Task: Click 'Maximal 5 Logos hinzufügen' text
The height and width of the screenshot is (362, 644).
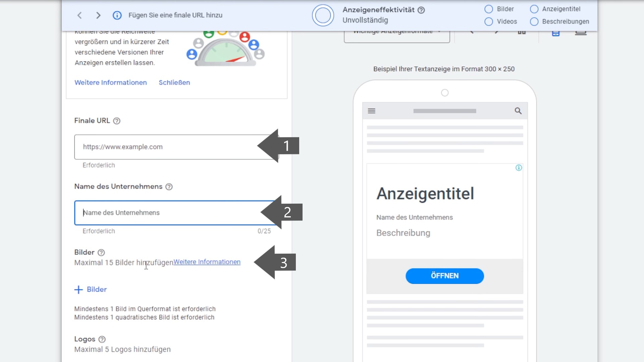Action: tap(122, 350)
